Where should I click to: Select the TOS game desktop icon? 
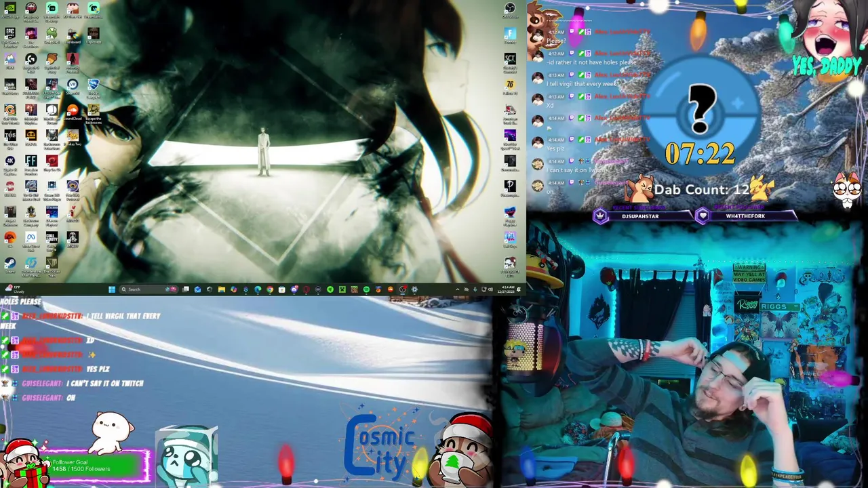[10, 138]
